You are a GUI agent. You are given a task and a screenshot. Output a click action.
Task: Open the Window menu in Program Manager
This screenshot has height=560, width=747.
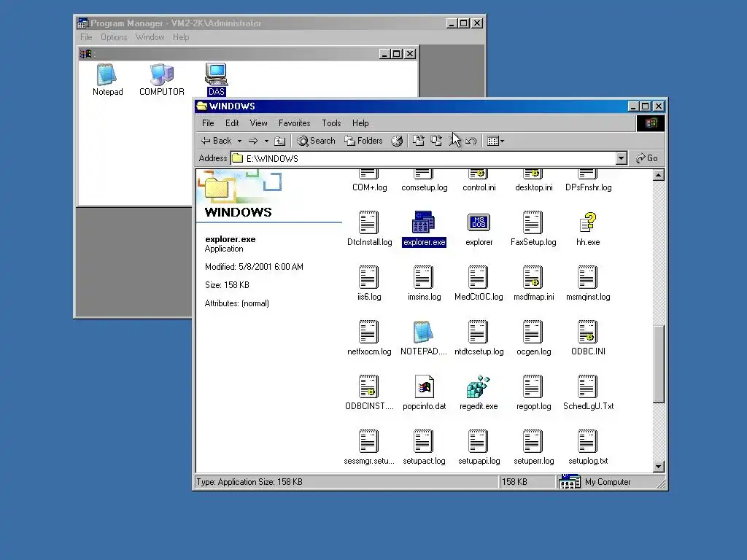pos(150,37)
